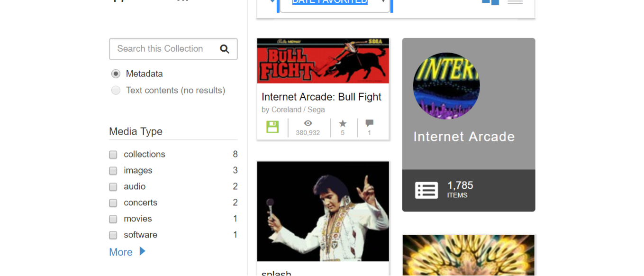Image resolution: width=644 pixels, height=276 pixels.
Task: Open the Bull Fight banner thumbnail
Action: point(323,61)
